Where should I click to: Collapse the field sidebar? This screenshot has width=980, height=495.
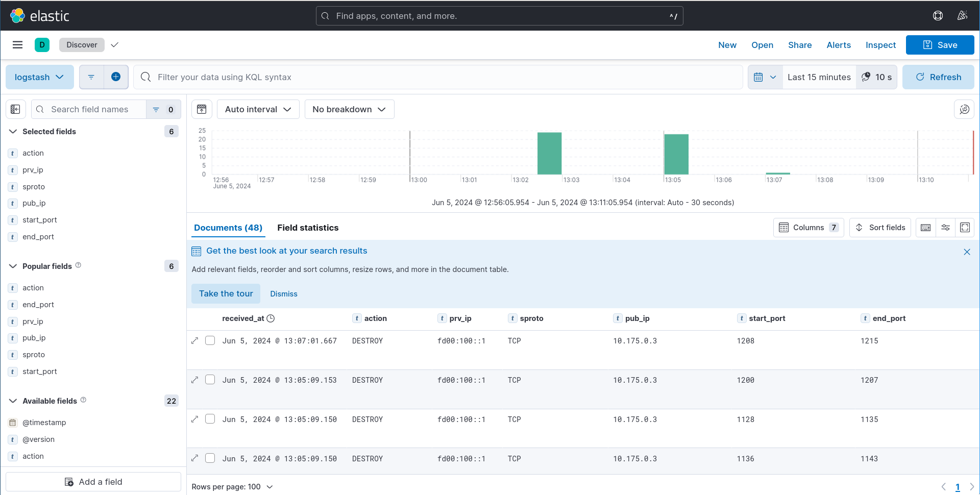pyautogui.click(x=15, y=109)
